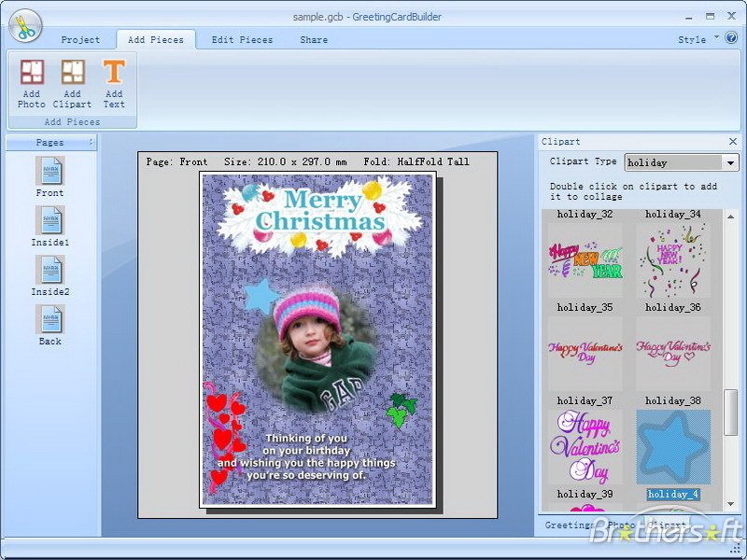
Task: Select the birthday greeting text on card
Action: pos(306,456)
